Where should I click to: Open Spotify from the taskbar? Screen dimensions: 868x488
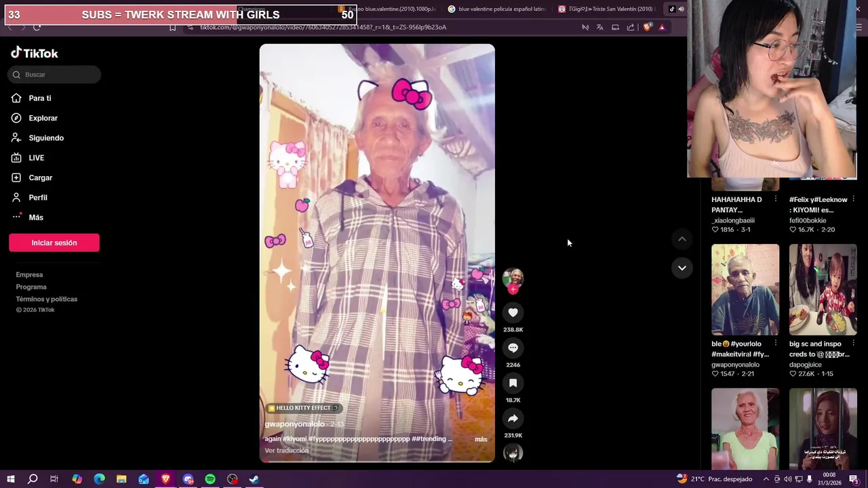[210, 479]
